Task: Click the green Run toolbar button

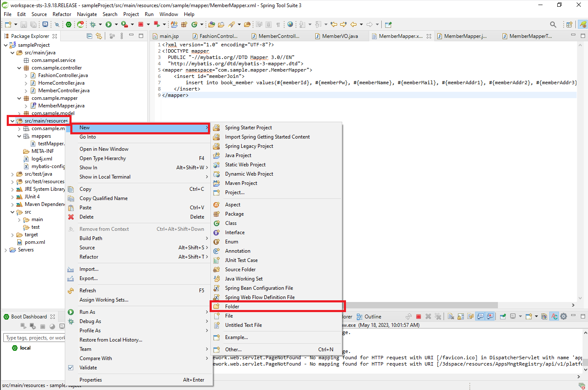Action: (109, 24)
